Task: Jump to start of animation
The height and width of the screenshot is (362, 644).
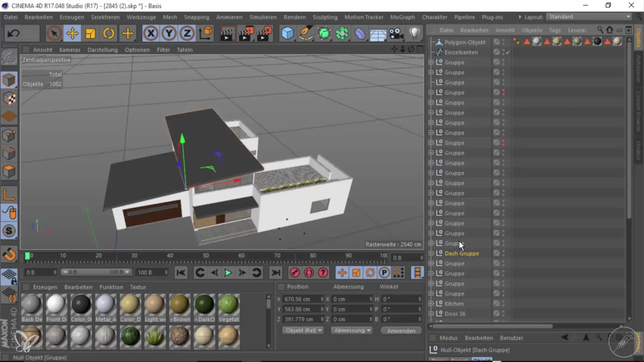Action: click(x=181, y=273)
